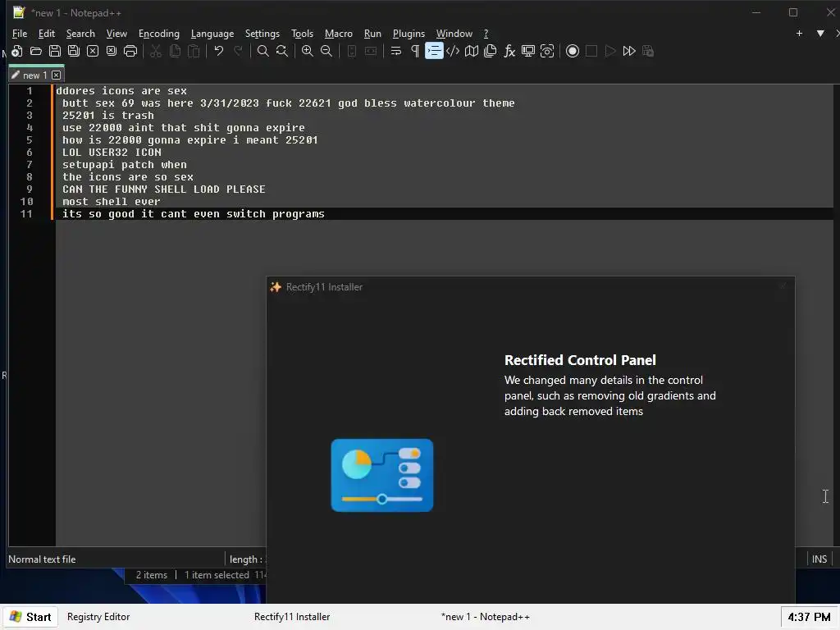Add a new tab with plus button
The image size is (840, 630).
[x=799, y=33]
